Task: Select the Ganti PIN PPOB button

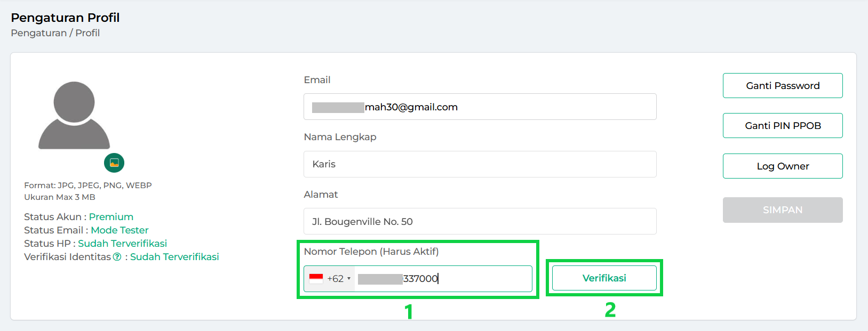Action: [782, 126]
